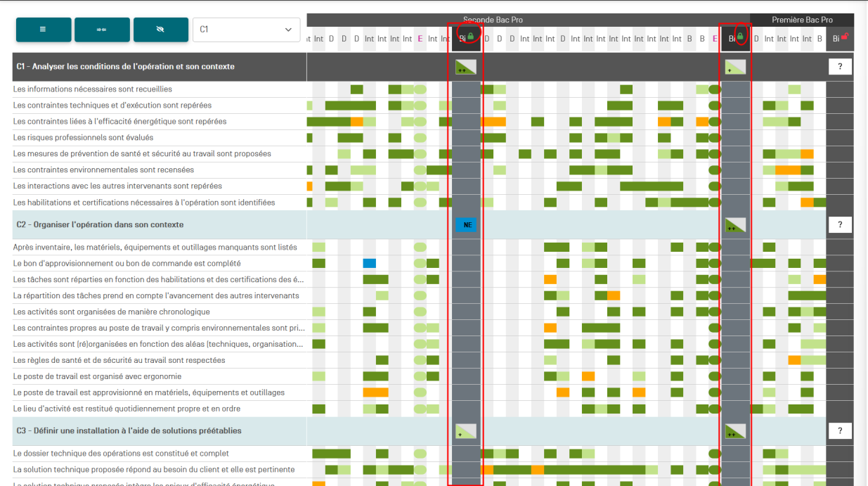The width and height of the screenshot is (868, 486).
Task: Click green lock on first Seconde Bilan
Action: pos(471,35)
